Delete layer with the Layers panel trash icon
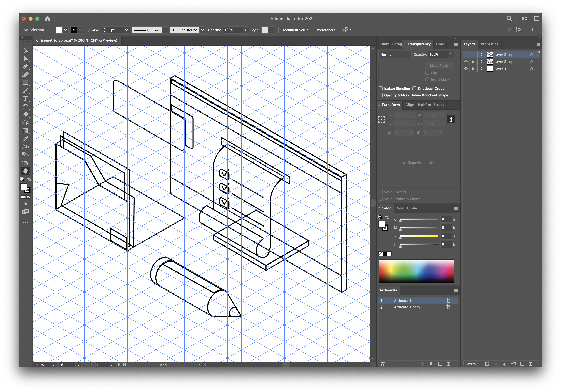Screen dimensions: 561x392 530,364
